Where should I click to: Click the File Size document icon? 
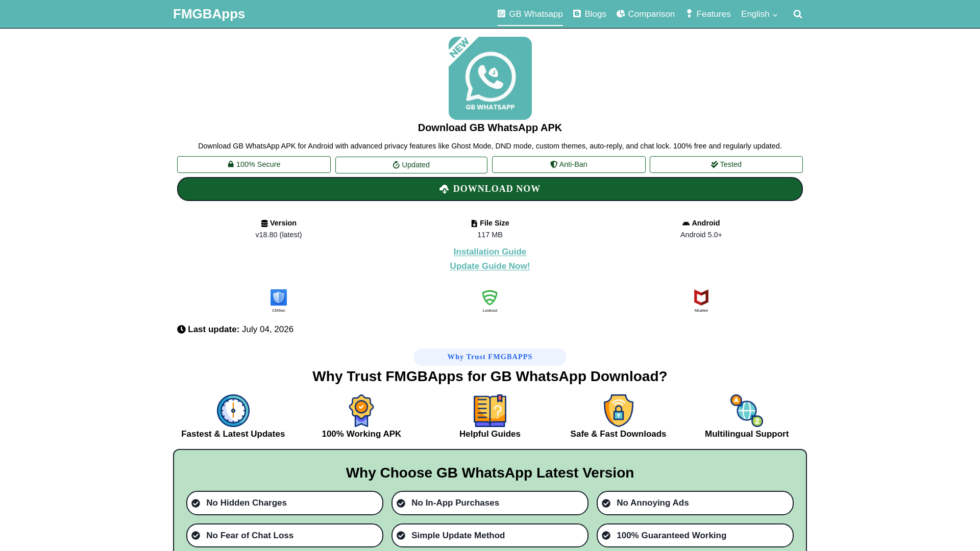(474, 223)
